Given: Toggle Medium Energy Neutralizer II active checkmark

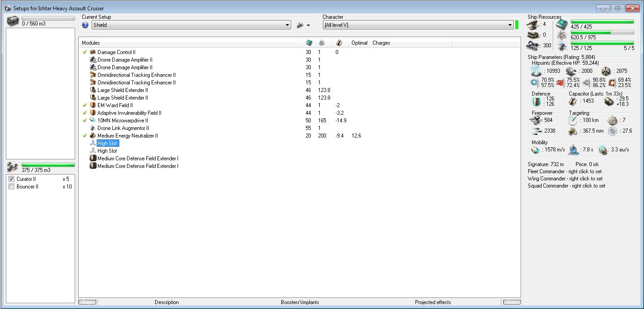Looking at the screenshot, I should click(85, 136).
